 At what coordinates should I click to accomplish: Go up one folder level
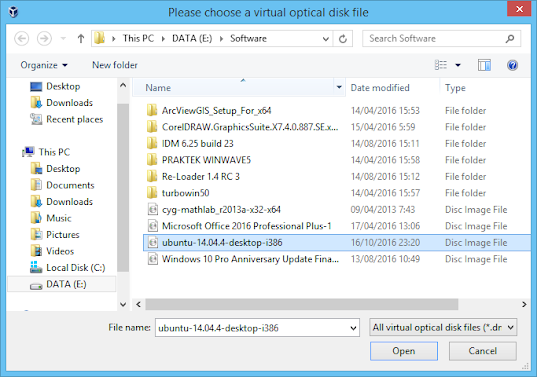coord(81,38)
